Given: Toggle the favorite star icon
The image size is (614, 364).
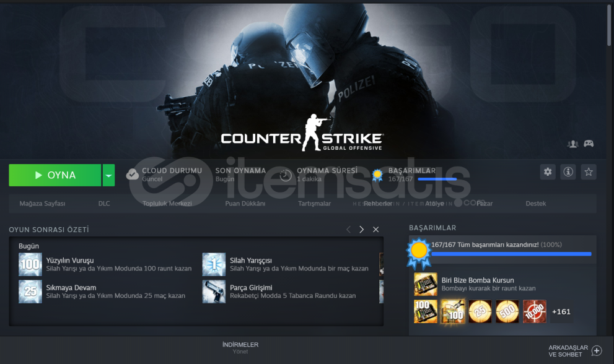Looking at the screenshot, I should tap(589, 172).
